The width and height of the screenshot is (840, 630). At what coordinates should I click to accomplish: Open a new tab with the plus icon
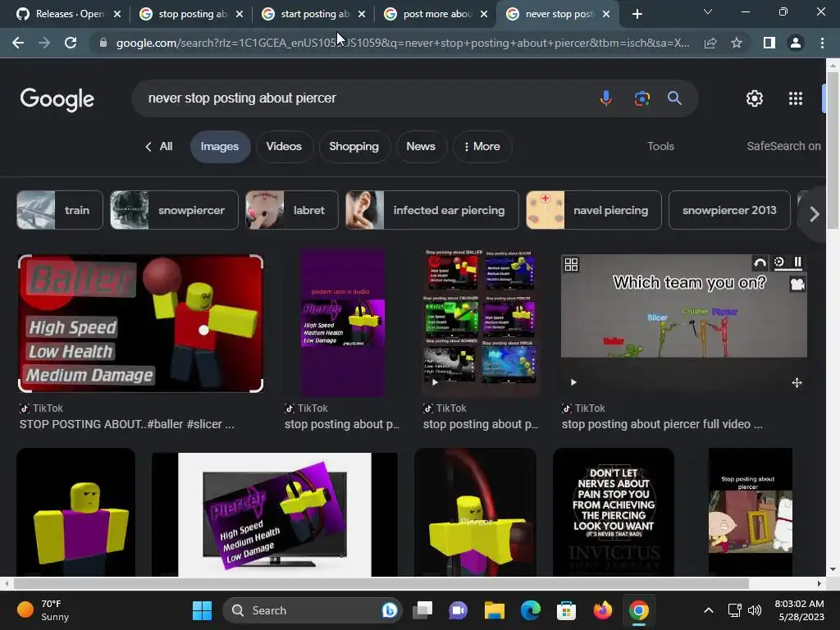637,14
